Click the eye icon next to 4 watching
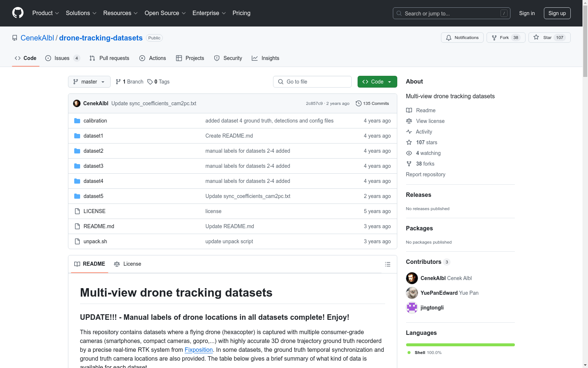 coord(409,153)
